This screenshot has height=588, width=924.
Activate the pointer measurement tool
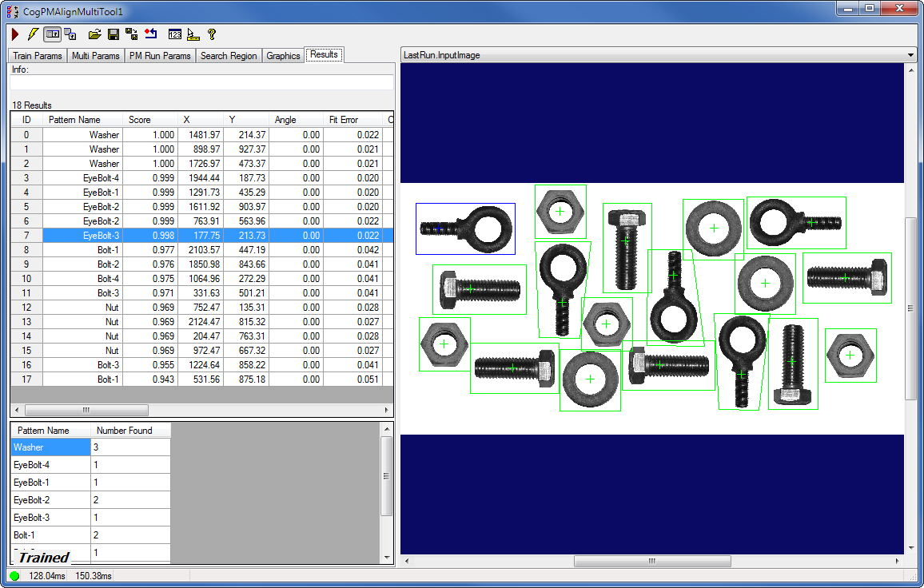[193, 34]
